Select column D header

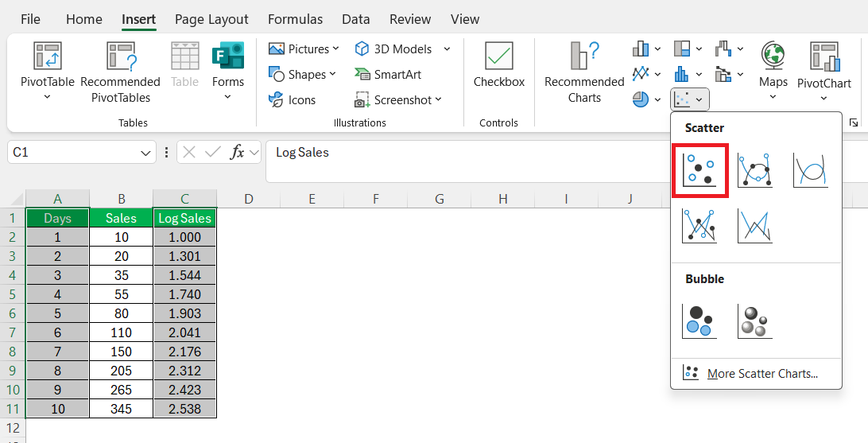tap(249, 199)
